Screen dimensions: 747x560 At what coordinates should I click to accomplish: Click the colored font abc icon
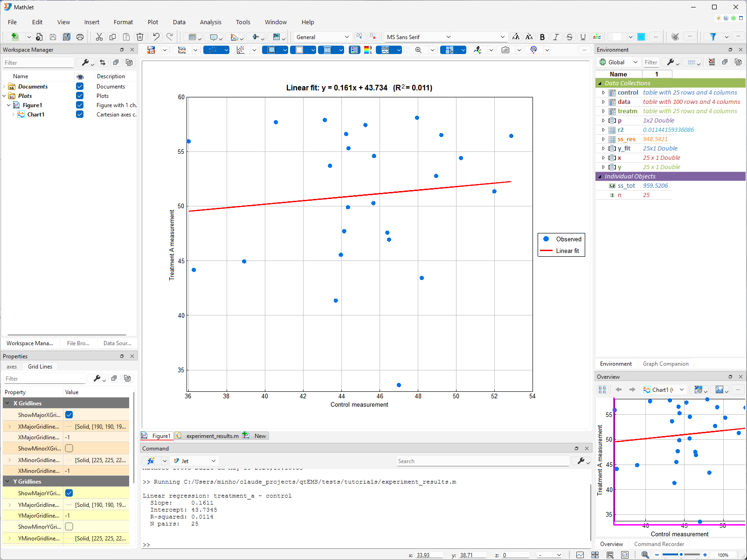click(x=597, y=37)
